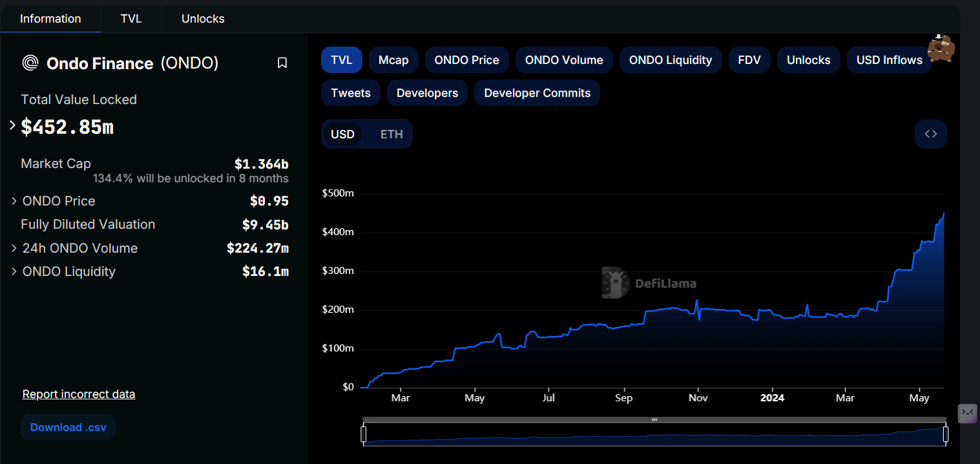Image resolution: width=980 pixels, height=464 pixels.
Task: Click the $452.85m TVL value
Action: pyautogui.click(x=67, y=127)
